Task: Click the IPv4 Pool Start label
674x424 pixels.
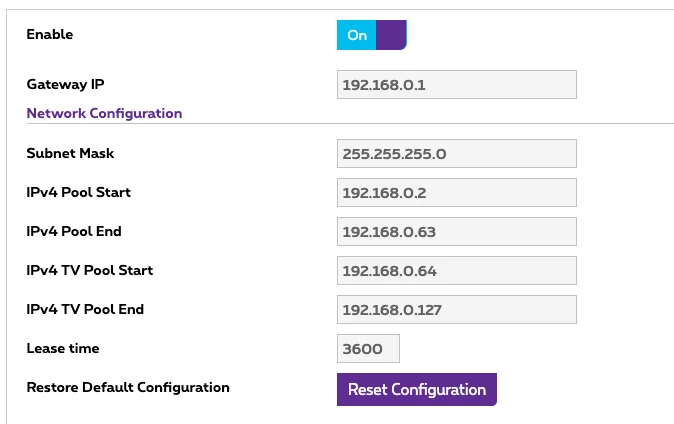Action: coord(78,192)
